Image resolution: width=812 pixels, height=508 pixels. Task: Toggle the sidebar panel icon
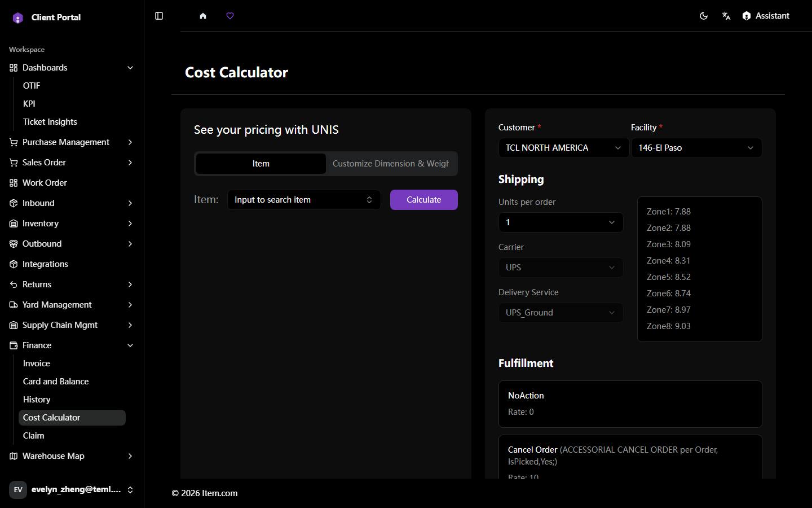(x=159, y=16)
